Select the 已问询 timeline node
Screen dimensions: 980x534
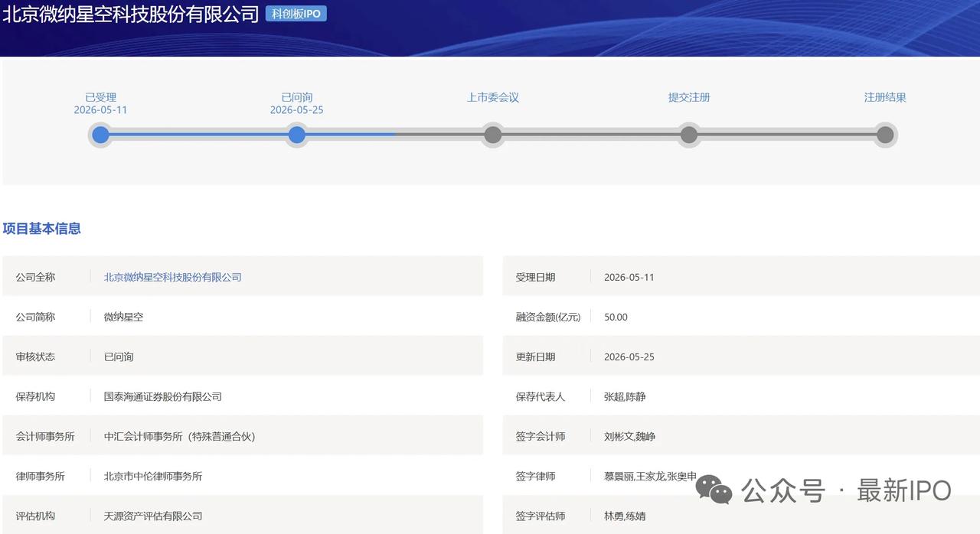point(297,135)
